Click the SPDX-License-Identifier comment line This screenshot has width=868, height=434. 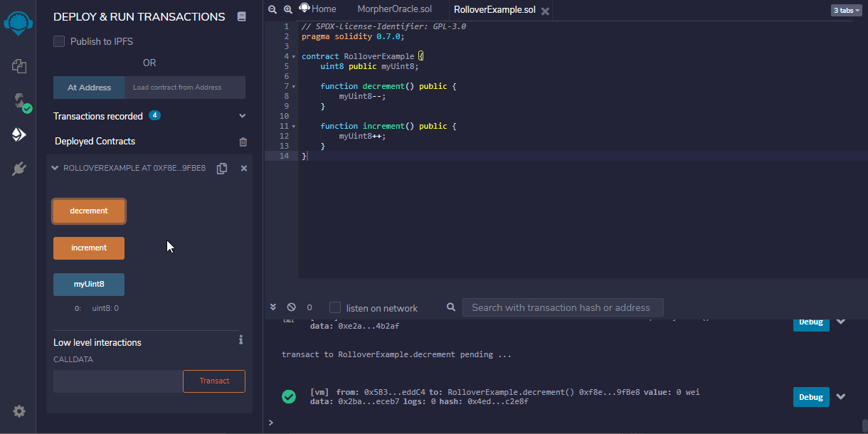[383, 26]
